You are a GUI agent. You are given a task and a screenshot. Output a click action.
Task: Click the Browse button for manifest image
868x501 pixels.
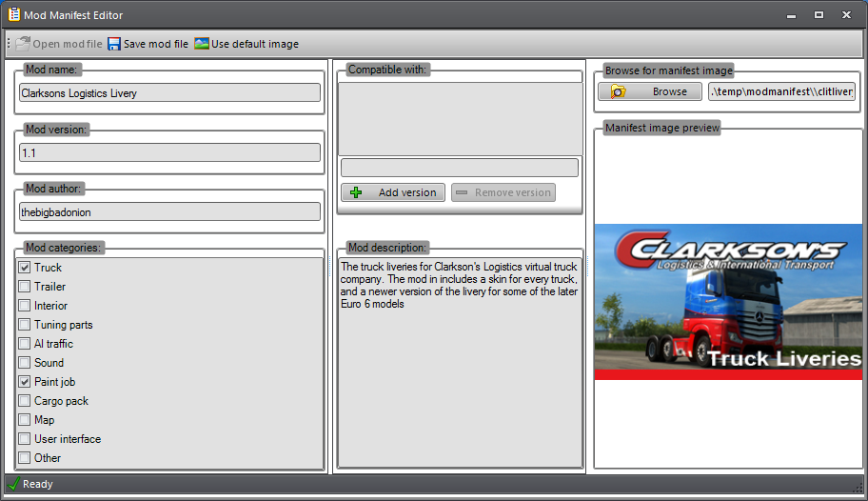pos(650,91)
